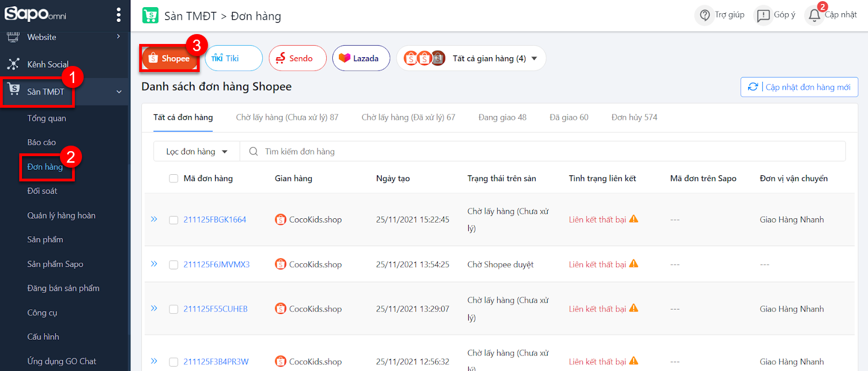Open order link 211125FBGK1664

215,219
